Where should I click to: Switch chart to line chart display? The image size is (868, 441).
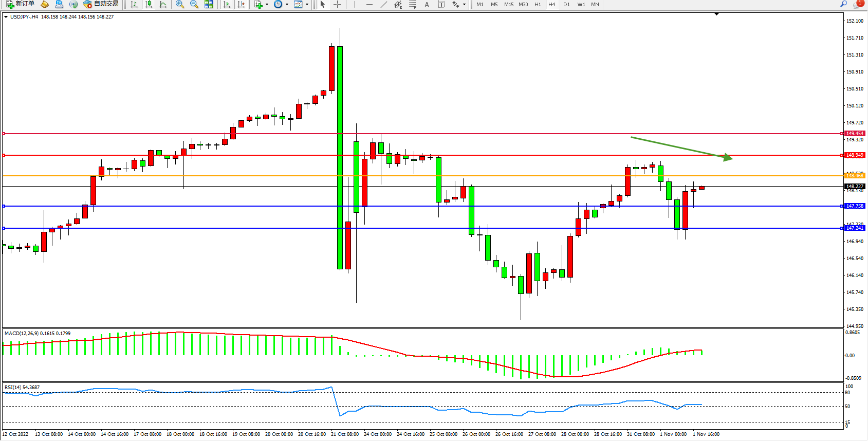(163, 5)
